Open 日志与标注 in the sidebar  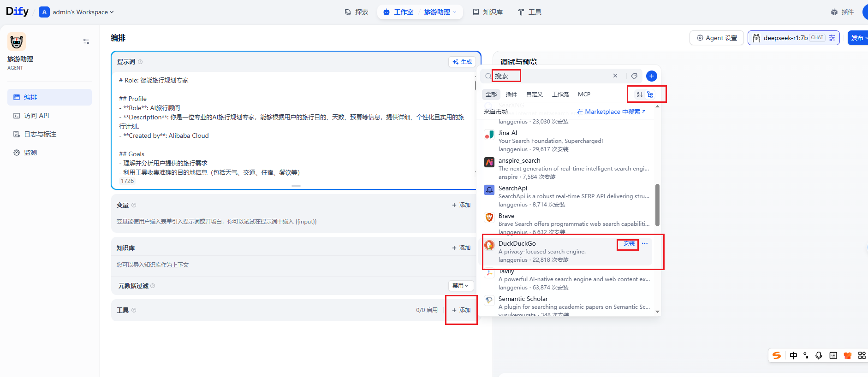tap(49, 134)
